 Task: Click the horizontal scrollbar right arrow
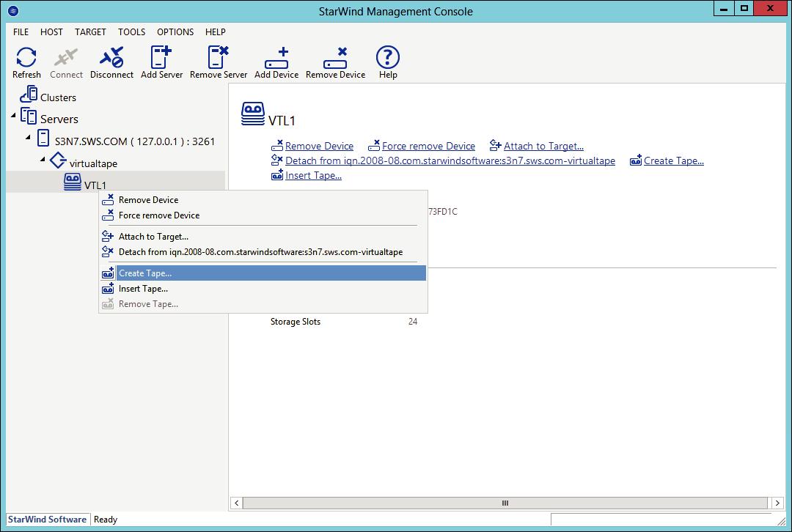click(x=777, y=503)
